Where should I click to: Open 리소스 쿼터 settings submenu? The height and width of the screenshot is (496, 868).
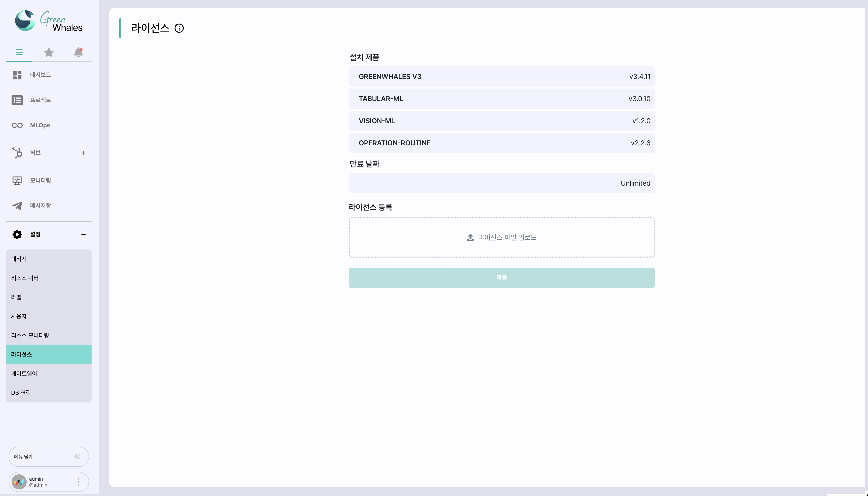pos(49,278)
